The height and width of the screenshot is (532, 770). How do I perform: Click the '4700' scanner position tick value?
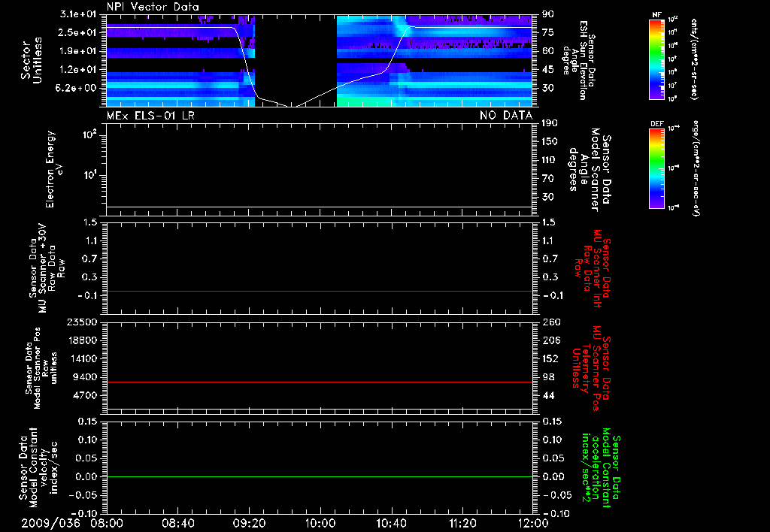coord(84,395)
